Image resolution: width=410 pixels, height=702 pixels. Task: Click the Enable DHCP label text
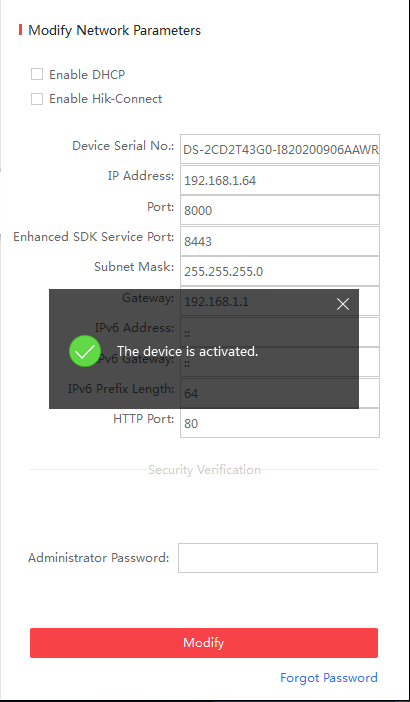tap(87, 74)
